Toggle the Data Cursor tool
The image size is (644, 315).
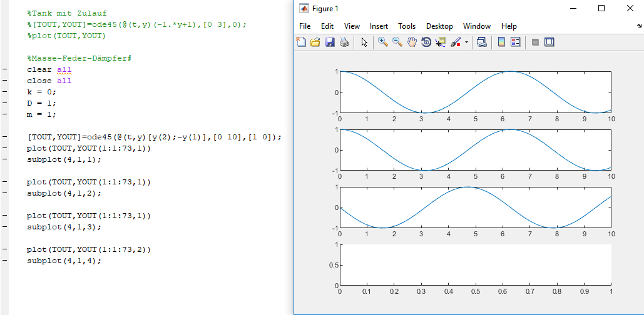tap(440, 42)
